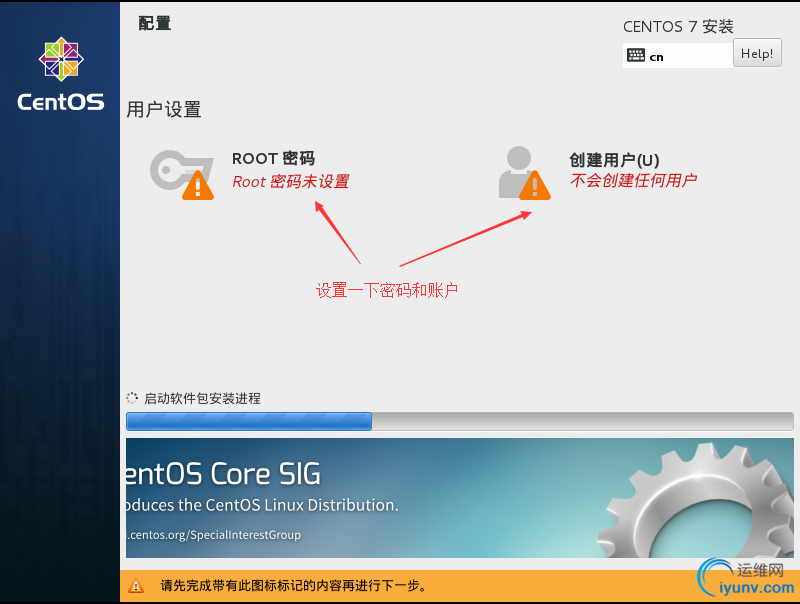Image resolution: width=800 pixels, height=604 pixels.
Task: Click the Help! button
Action: 757,53
